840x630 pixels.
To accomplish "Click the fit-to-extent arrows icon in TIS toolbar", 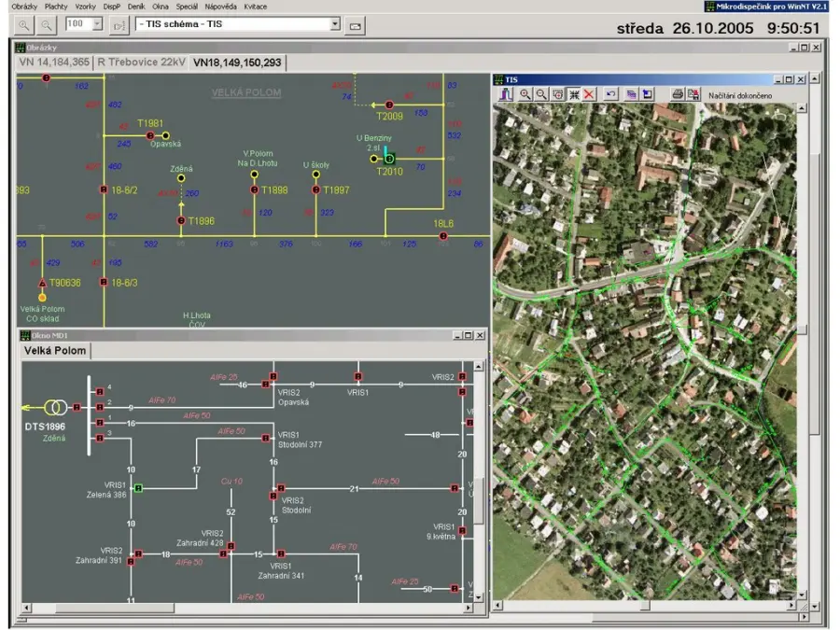I will coord(573,94).
